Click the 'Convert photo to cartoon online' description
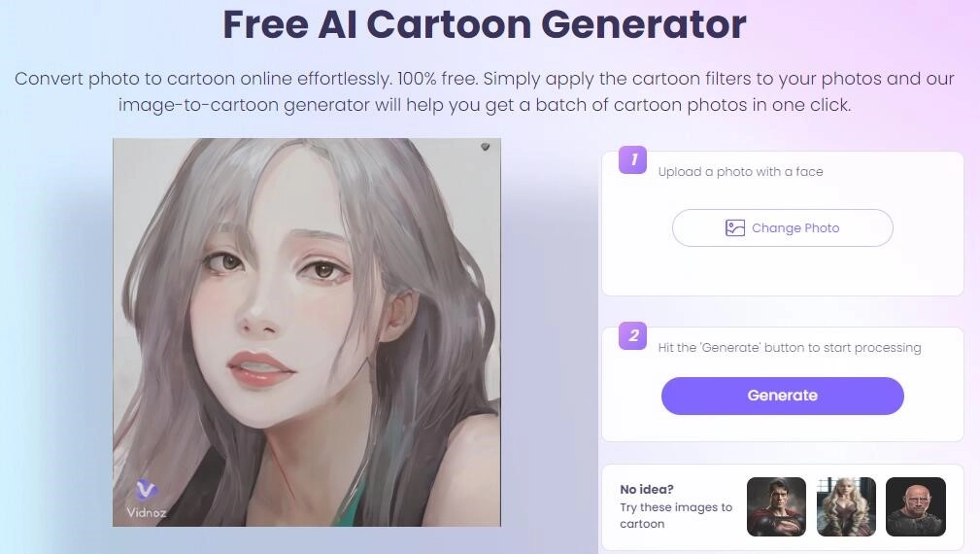This screenshot has height=554, width=980. [x=485, y=91]
